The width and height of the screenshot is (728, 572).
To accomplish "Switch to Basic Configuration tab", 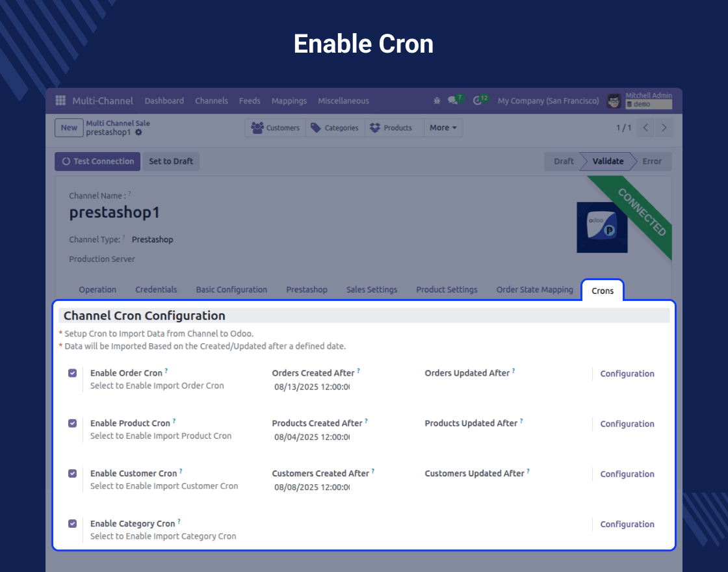I will coord(231,289).
